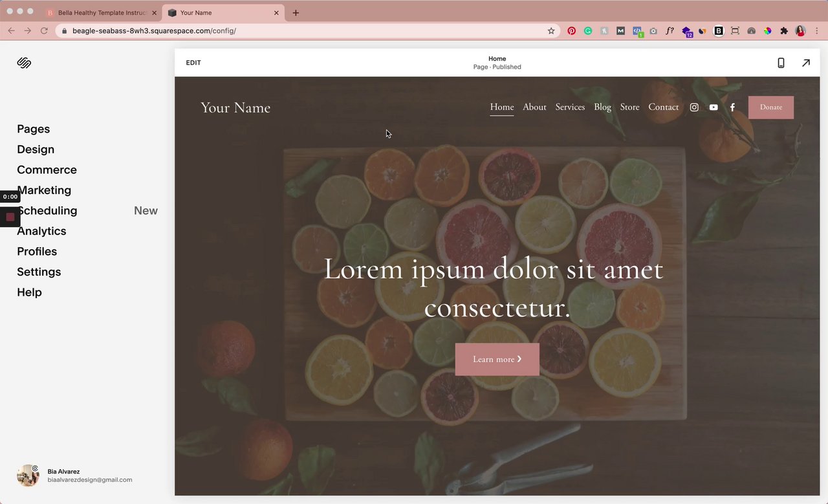The image size is (828, 504).
Task: Open the purple extension with badge 12
Action: tap(687, 31)
